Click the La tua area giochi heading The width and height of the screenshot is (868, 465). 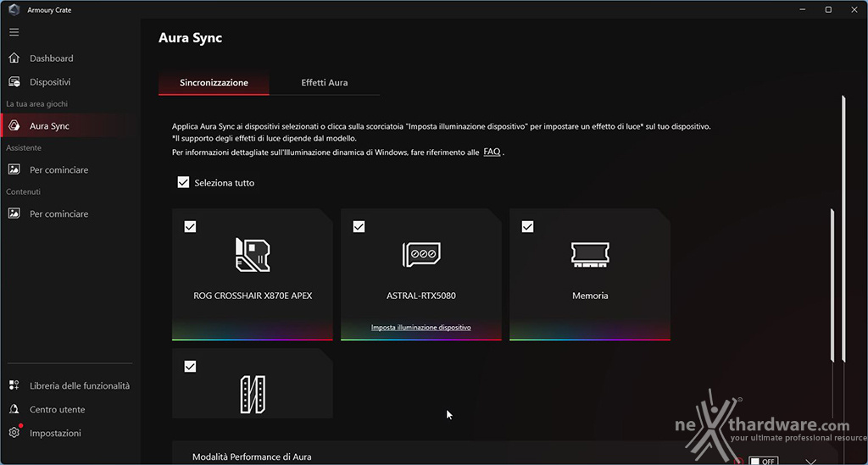[37, 104]
